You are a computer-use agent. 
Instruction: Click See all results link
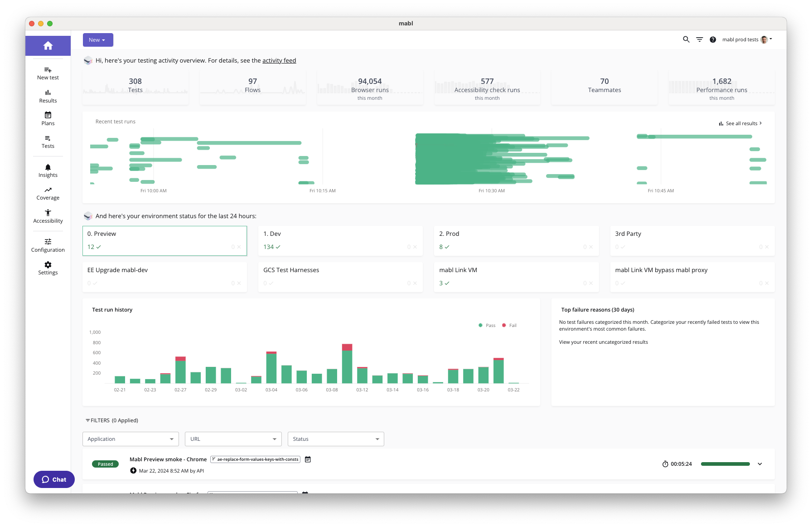[x=740, y=123]
